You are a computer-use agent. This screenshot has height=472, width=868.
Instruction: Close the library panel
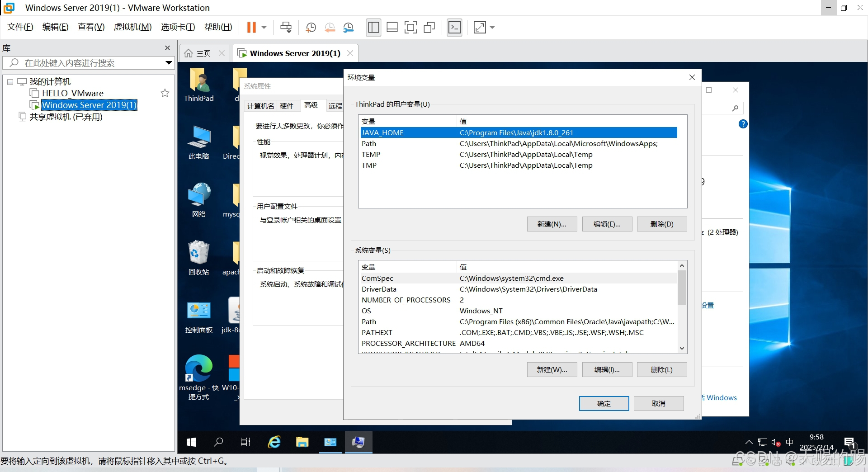(168, 48)
